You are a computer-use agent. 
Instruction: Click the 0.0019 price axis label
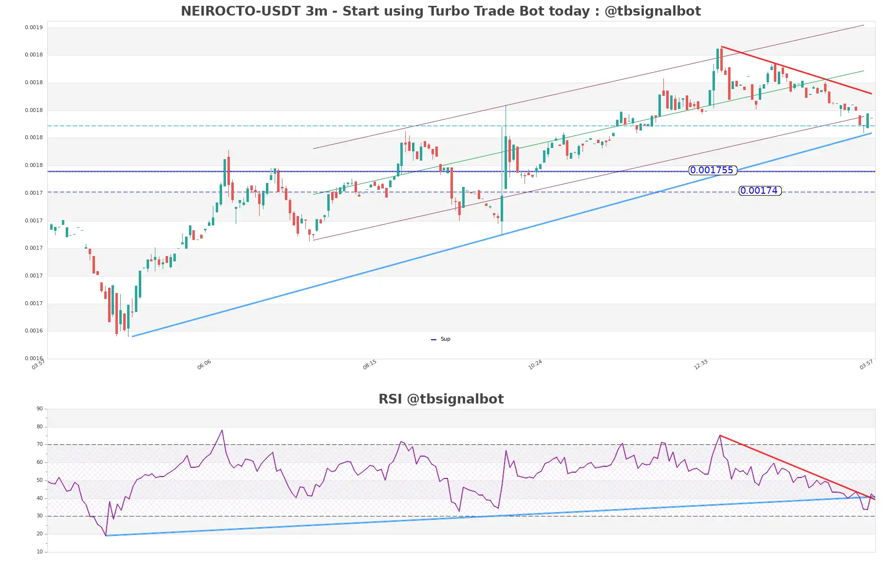click(34, 27)
